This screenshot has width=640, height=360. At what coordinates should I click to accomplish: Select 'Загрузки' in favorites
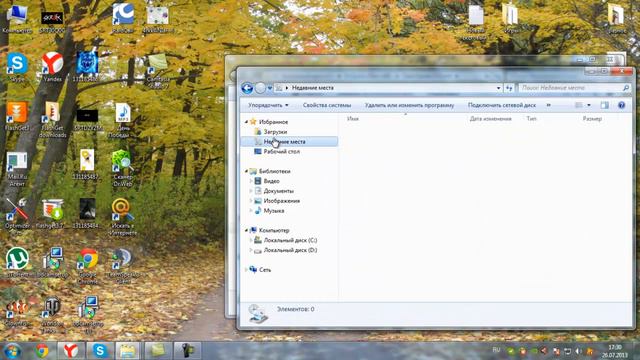[x=275, y=132]
